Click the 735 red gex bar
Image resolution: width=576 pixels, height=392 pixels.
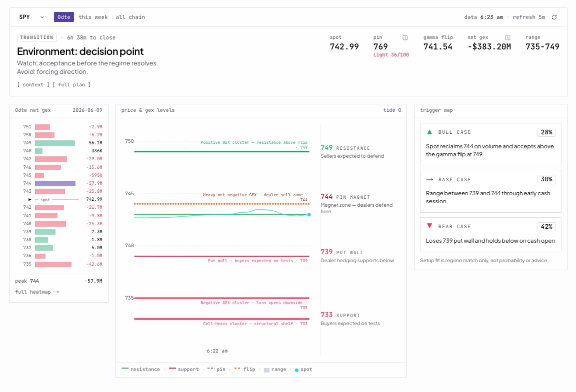53,264
